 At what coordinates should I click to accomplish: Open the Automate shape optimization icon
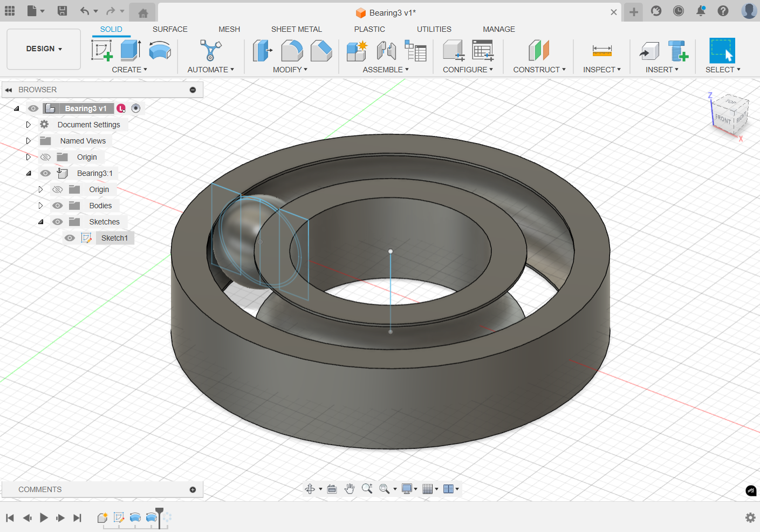pyautogui.click(x=210, y=51)
